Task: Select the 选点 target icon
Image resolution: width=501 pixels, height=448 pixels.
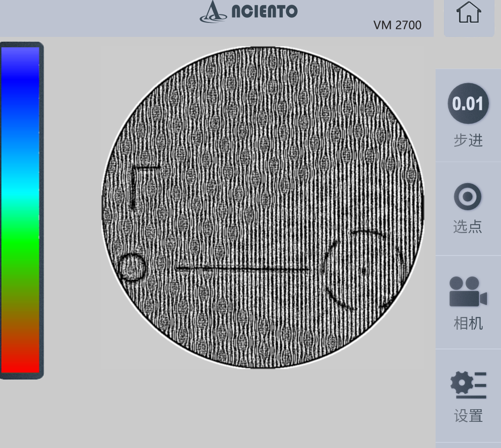Action: (467, 197)
